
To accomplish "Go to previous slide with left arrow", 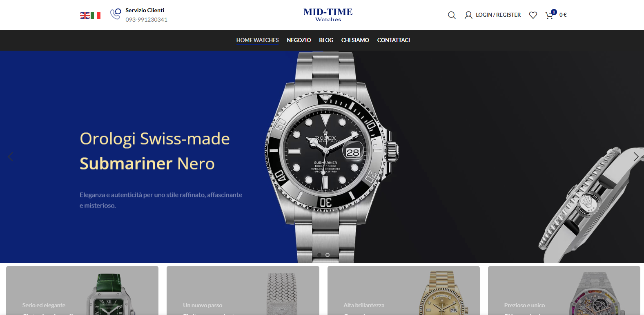I will tap(11, 156).
